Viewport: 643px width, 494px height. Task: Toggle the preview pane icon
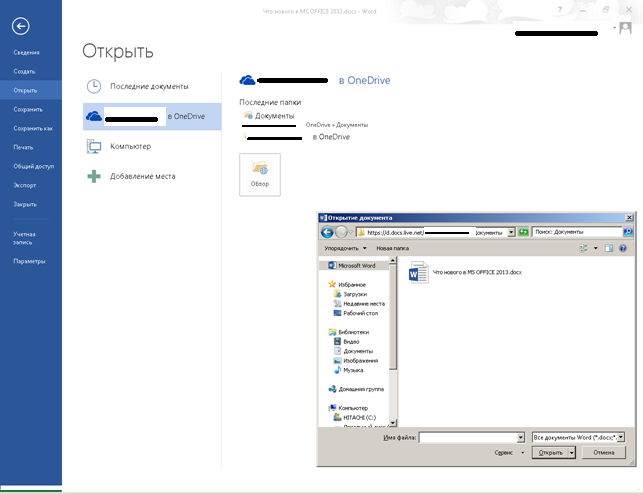pyautogui.click(x=609, y=248)
